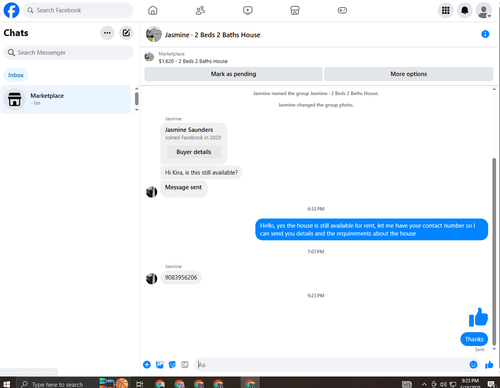Open the $1,620 Marketplace listing link
The height and width of the screenshot is (388, 500).
point(193,61)
